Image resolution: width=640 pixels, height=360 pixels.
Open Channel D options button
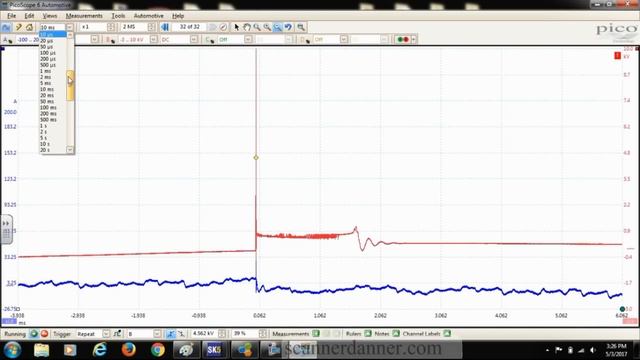[x=305, y=40]
